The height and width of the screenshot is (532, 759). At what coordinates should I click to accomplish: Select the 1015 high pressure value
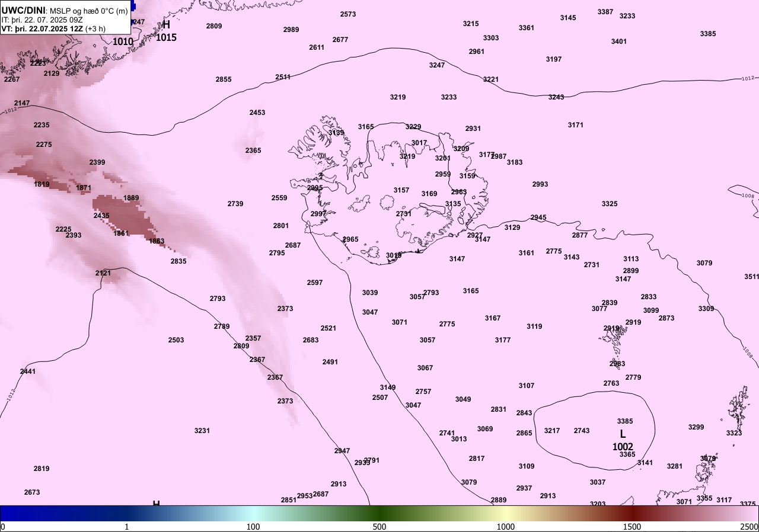[x=166, y=37]
